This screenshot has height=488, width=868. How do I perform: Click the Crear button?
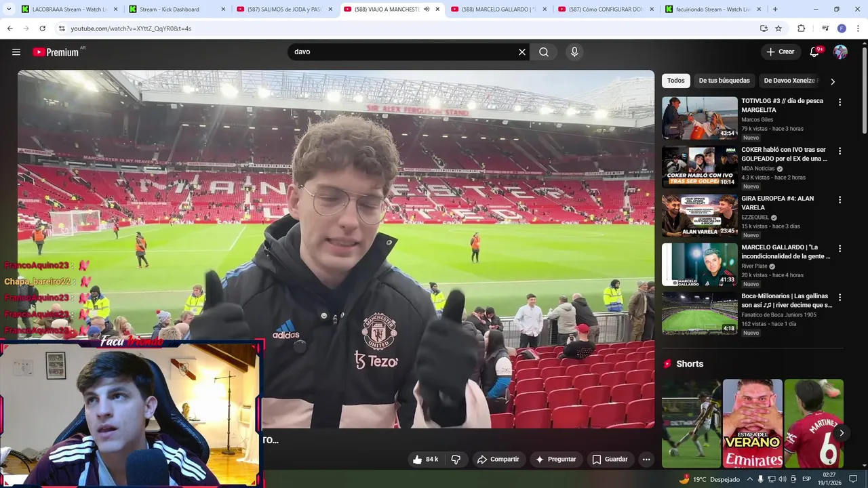780,52
